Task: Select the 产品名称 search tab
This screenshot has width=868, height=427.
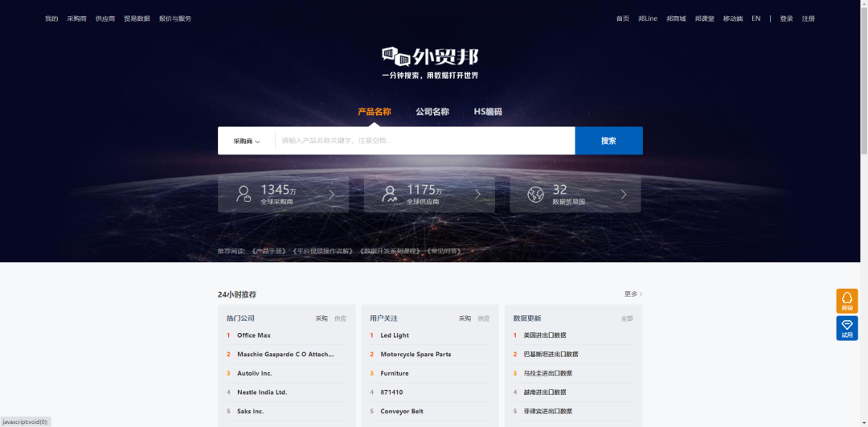Action: (375, 112)
